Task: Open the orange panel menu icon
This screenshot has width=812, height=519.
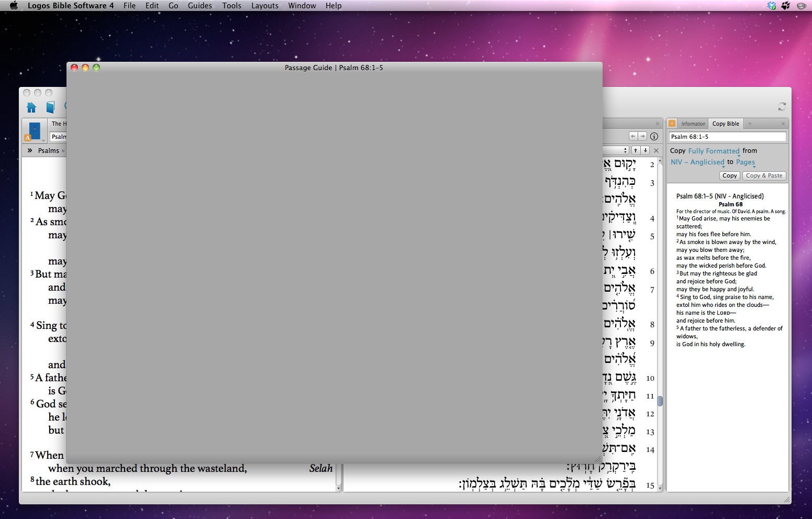Action: (x=672, y=124)
